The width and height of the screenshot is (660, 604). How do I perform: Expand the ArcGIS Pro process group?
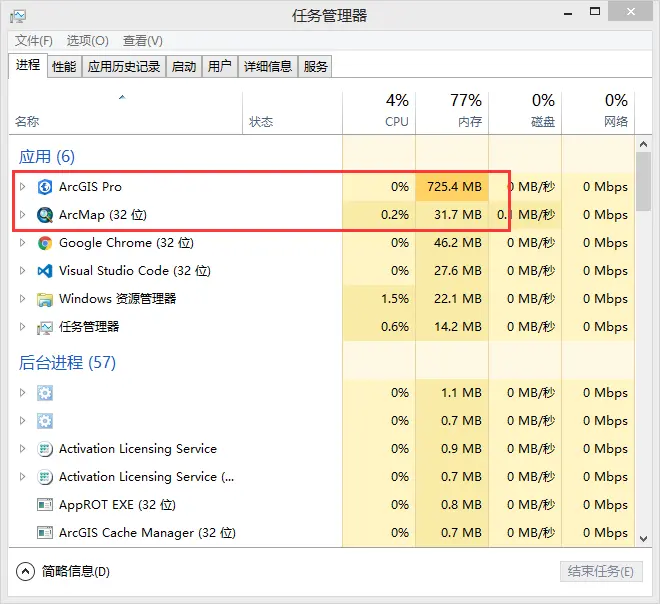(x=23, y=186)
